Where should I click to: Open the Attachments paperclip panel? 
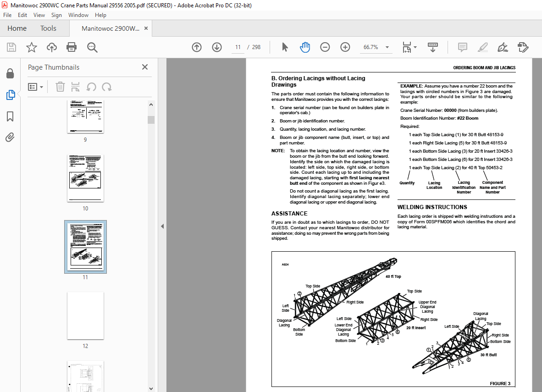[10, 137]
